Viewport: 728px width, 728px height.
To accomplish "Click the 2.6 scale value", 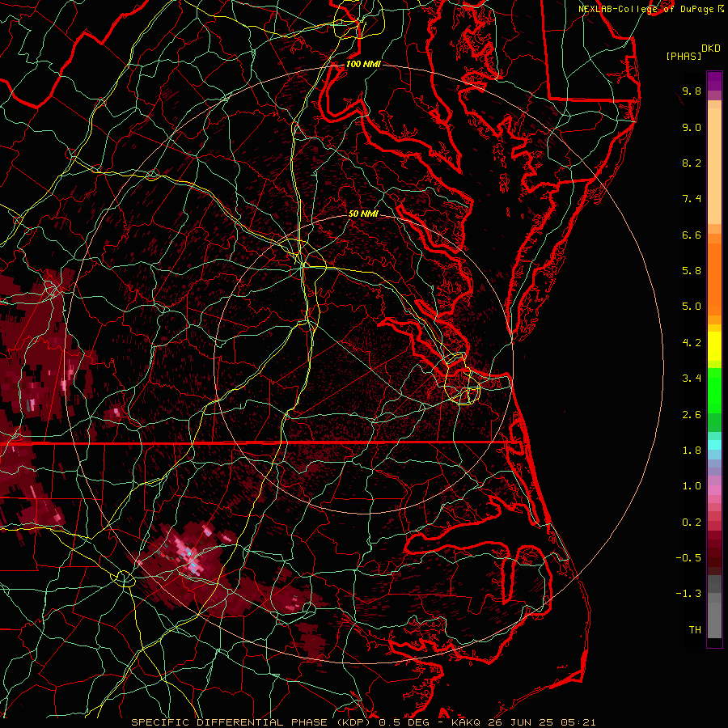I will (x=692, y=415).
